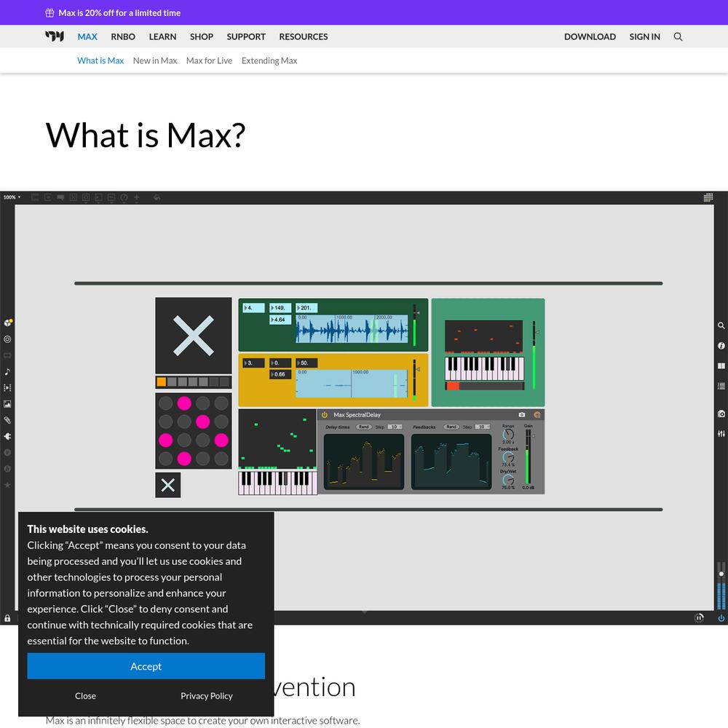The image size is (728, 728).
Task: Click the star favorites icon in left sidebar
Action: click(x=7, y=485)
